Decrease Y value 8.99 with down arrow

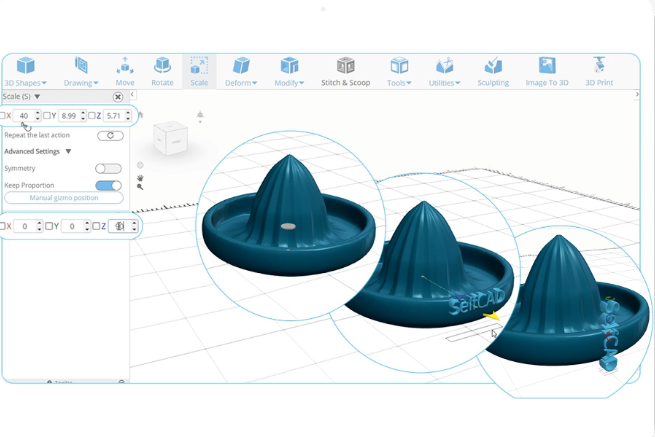coord(83,119)
